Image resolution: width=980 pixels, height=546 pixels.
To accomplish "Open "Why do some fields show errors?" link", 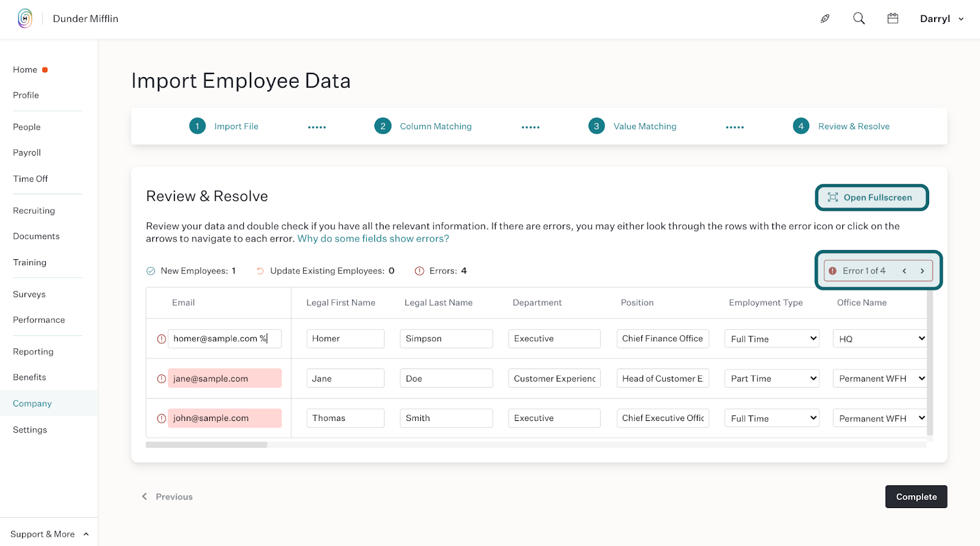I will tap(373, 238).
